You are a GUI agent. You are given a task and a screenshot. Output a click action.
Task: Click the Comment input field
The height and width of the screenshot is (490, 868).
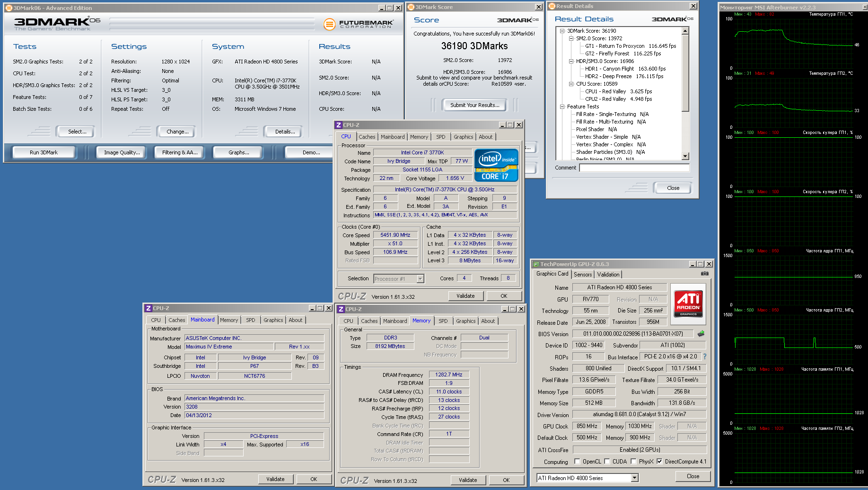[x=634, y=168]
